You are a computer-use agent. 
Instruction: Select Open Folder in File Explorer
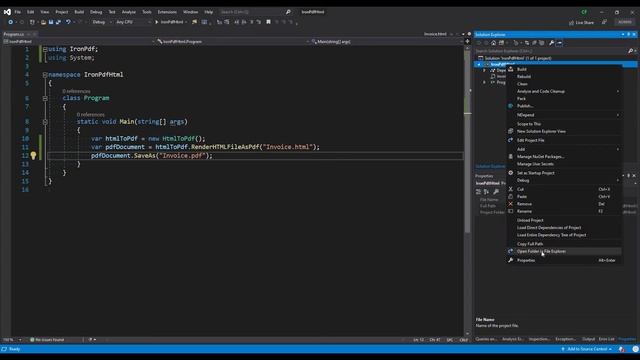(564, 251)
